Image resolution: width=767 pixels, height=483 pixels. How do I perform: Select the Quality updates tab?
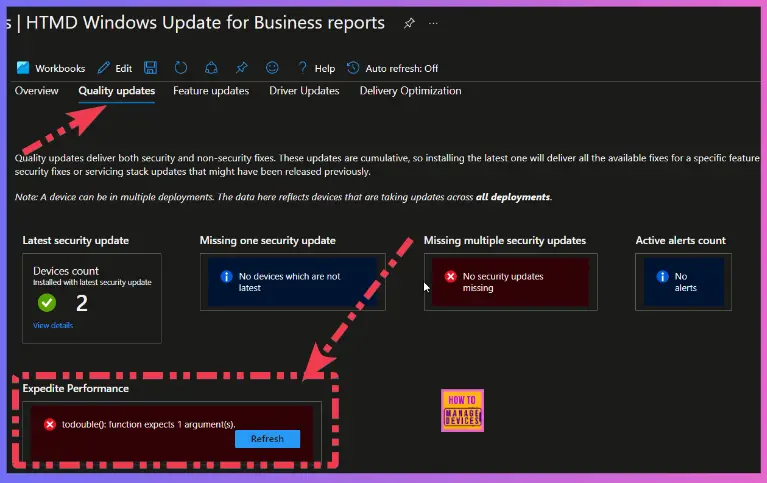pyautogui.click(x=117, y=91)
